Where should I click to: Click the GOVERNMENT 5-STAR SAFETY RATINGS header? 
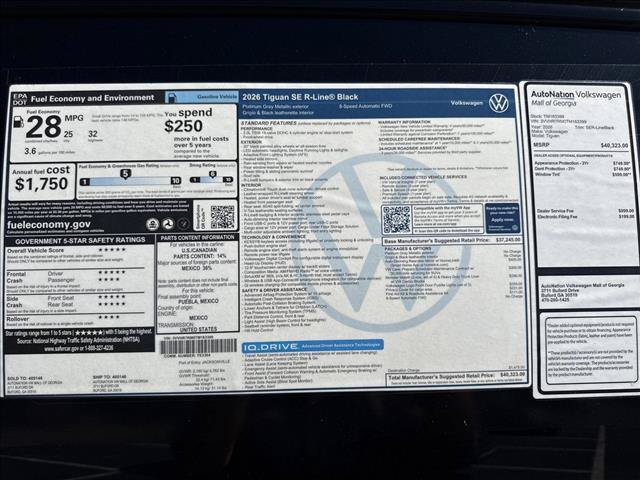click(x=80, y=240)
